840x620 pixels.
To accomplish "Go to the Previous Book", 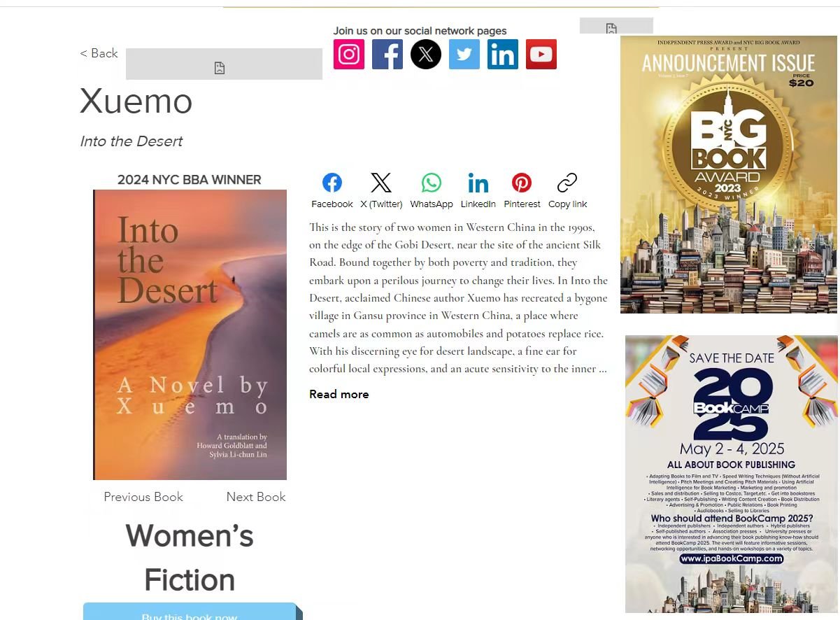I will pos(143,497).
